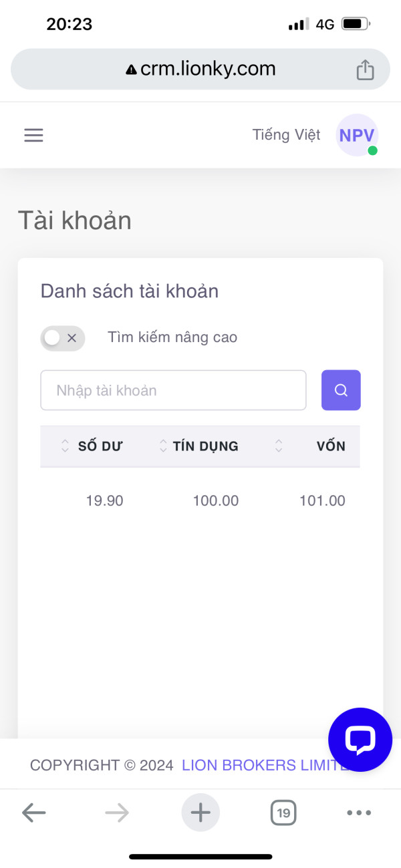Image resolution: width=401 pixels, height=868 pixels.
Task: Go back with browser back arrow
Action: click(33, 813)
